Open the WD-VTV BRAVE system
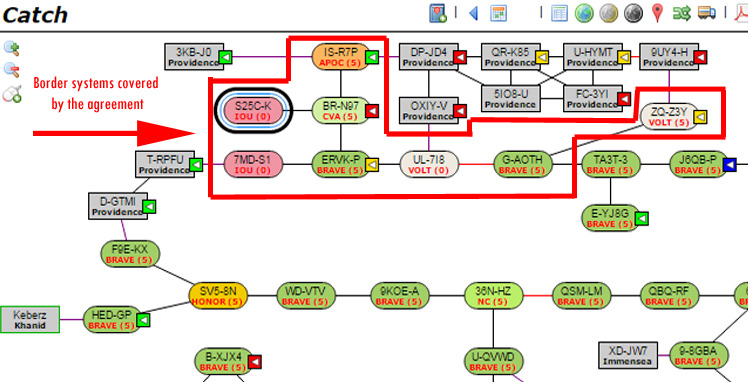748x382 pixels. click(x=306, y=296)
